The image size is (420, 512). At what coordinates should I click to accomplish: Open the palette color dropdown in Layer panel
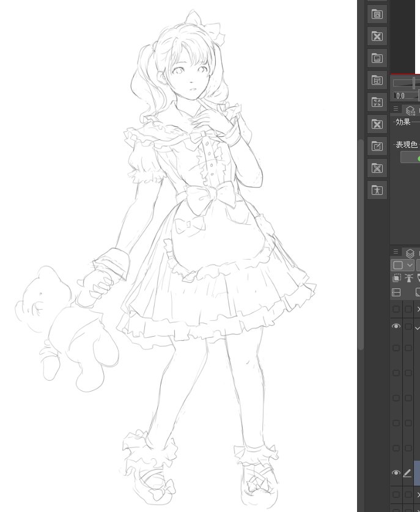pos(403,265)
